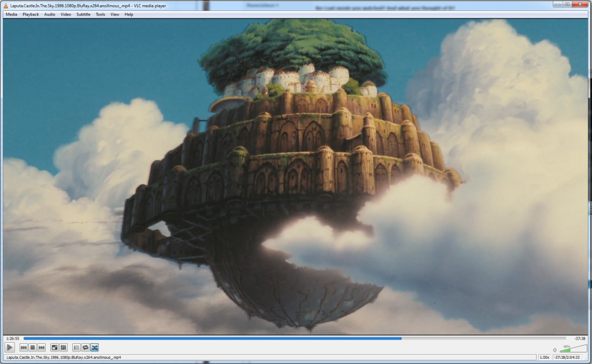Open the Help menu
This screenshot has width=592, height=364.
[x=129, y=14]
